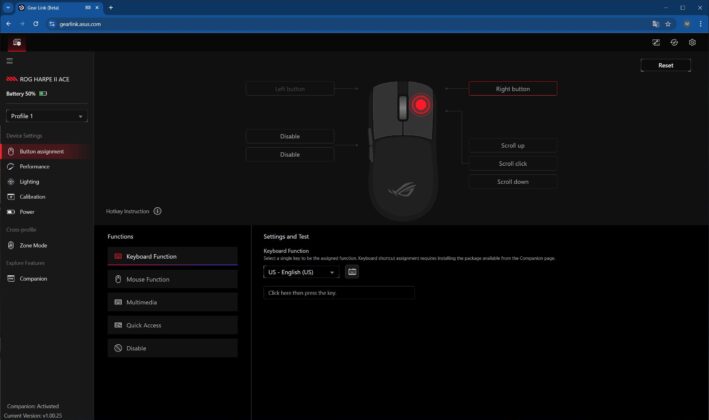
Task: Select the Scroll up assignment
Action: [513, 146]
